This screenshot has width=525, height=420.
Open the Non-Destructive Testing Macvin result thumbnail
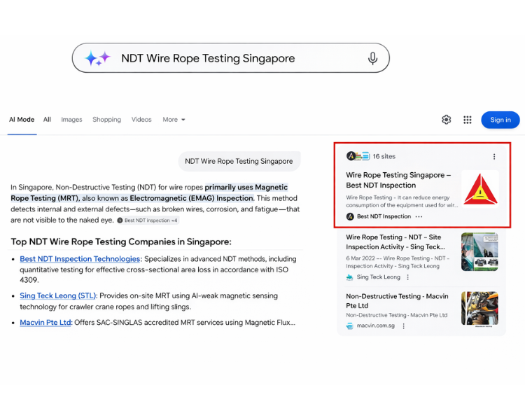(479, 309)
